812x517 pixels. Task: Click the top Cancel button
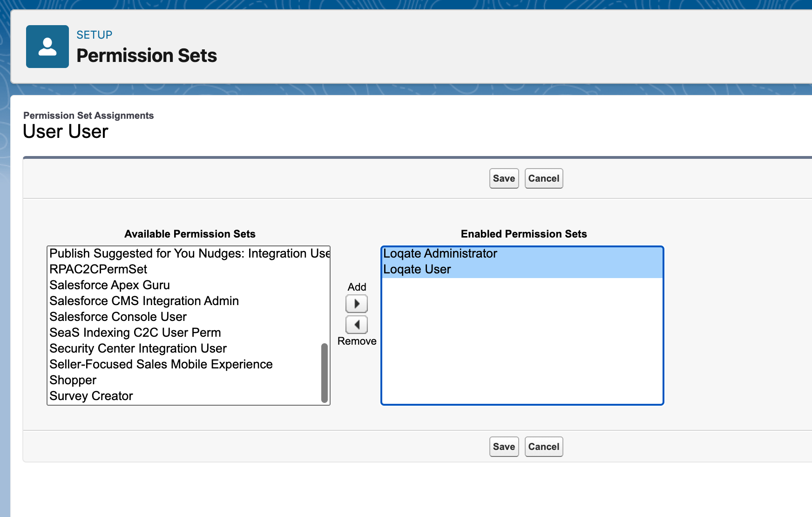click(543, 178)
